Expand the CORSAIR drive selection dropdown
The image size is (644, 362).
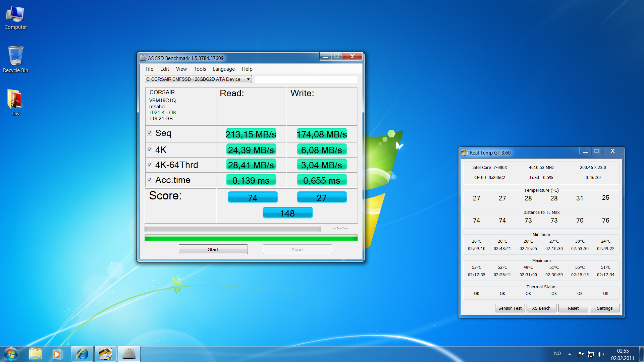pos(198,79)
